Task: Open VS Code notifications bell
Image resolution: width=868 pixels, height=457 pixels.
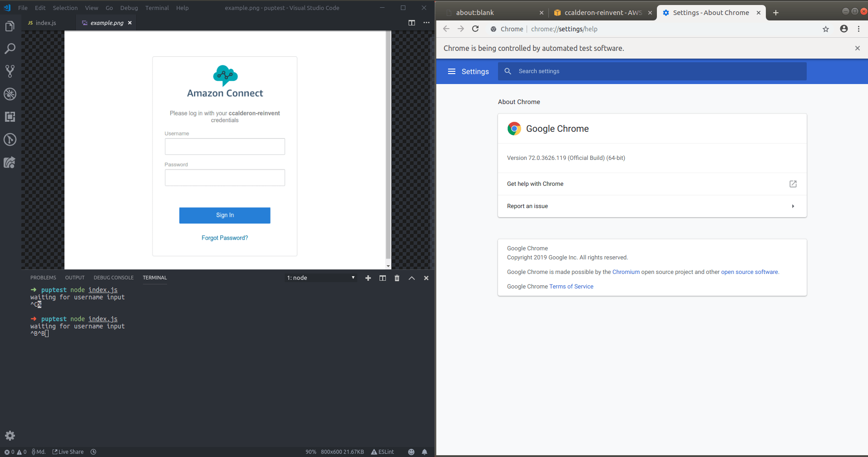Action: click(425, 452)
